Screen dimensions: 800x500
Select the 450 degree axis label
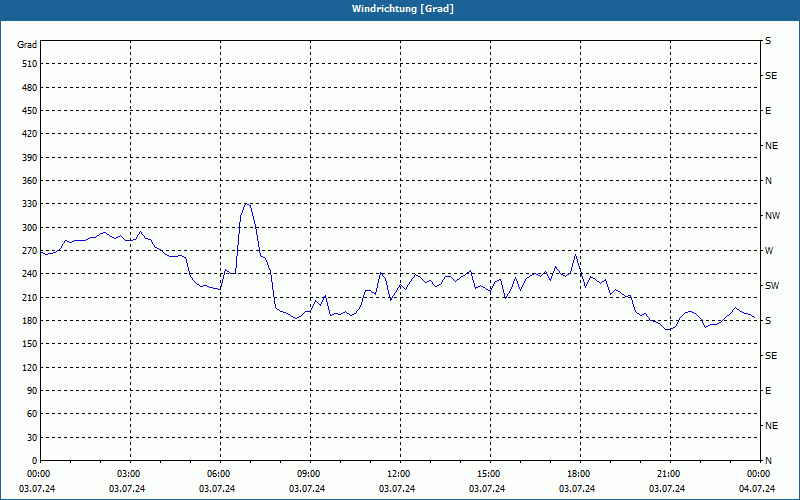click(30, 111)
